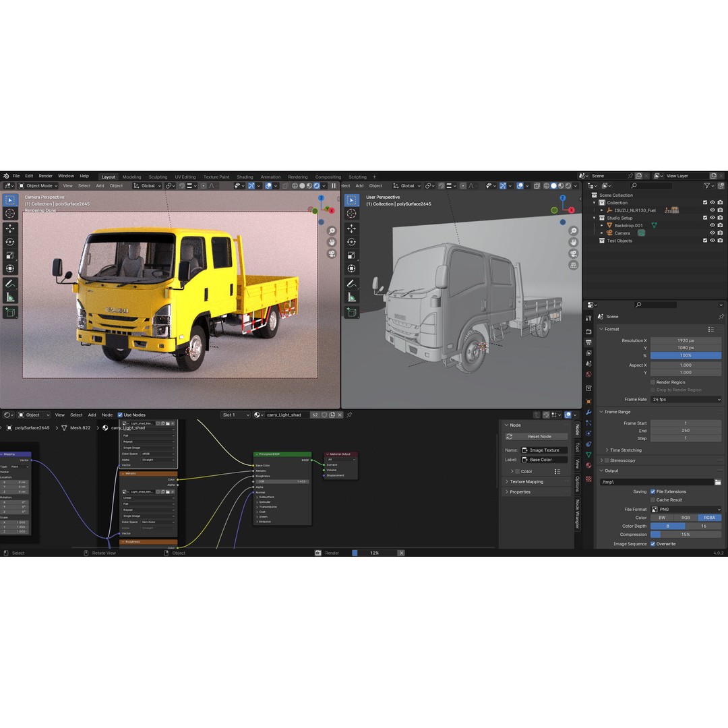Image resolution: width=728 pixels, height=728 pixels.
Task: Set Color Depth to 16
Action: 703,526
